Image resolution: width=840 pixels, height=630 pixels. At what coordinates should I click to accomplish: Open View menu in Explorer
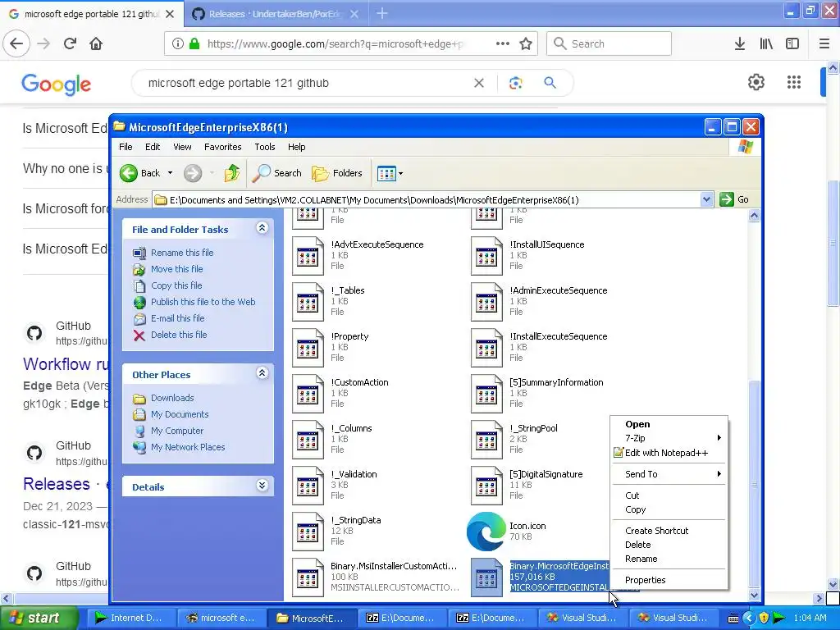(x=182, y=147)
